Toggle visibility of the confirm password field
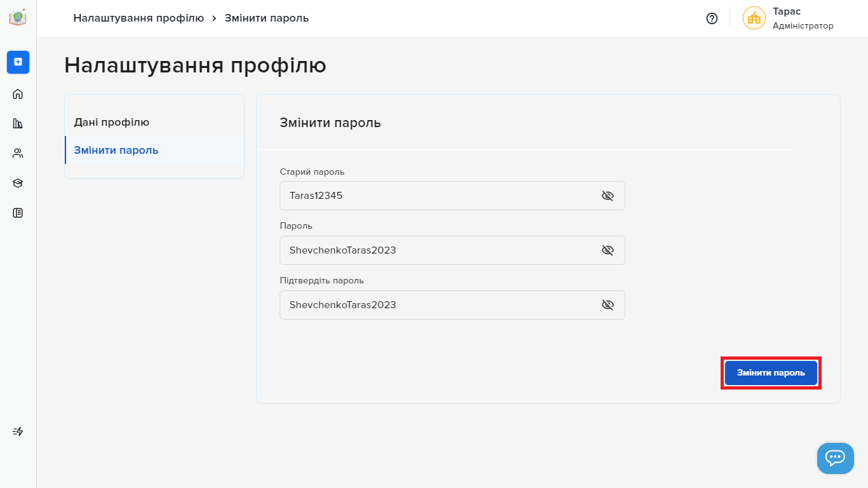This screenshot has width=868, height=488. tap(607, 305)
